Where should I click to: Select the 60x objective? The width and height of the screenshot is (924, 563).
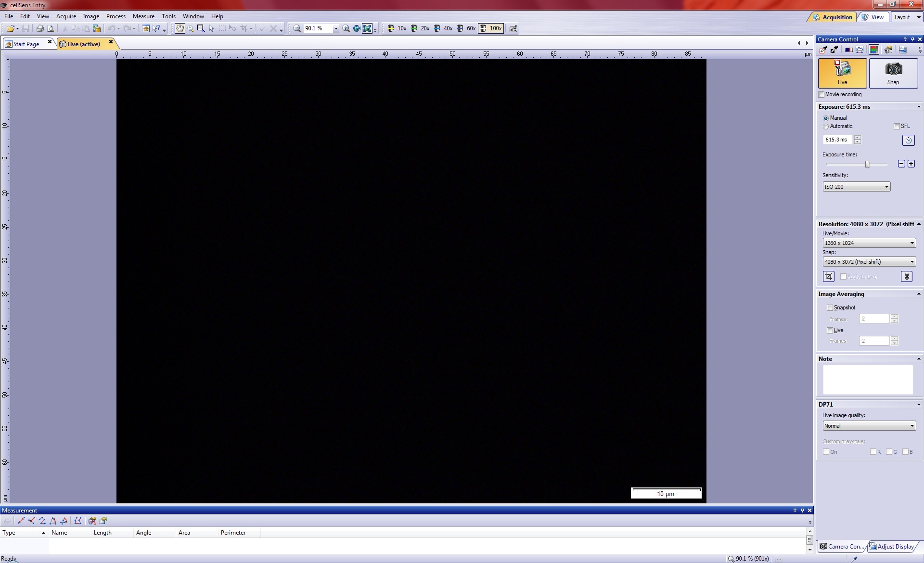[466, 28]
